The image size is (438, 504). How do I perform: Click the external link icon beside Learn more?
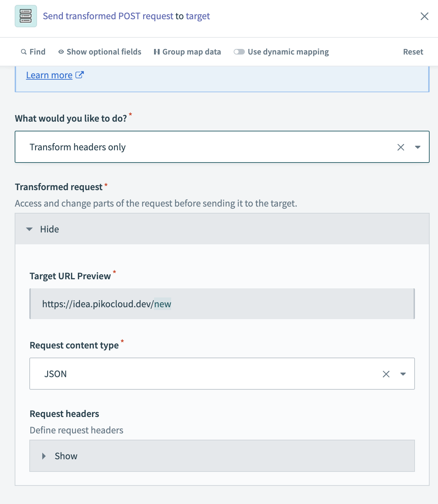(x=80, y=75)
